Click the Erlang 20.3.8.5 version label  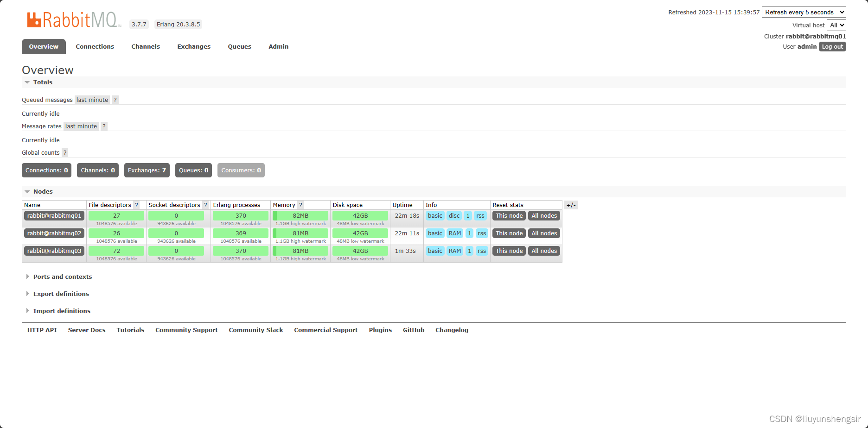(x=179, y=24)
